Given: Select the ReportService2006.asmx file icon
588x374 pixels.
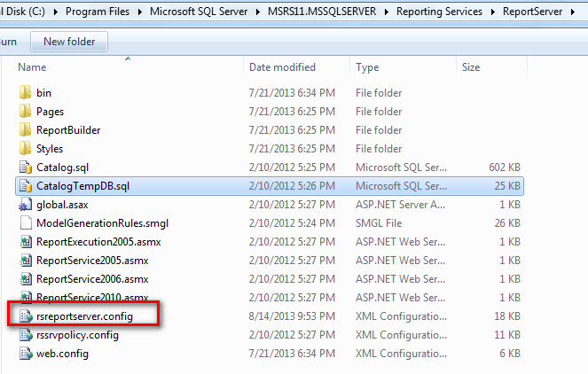Looking at the screenshot, I should click(x=26, y=279).
